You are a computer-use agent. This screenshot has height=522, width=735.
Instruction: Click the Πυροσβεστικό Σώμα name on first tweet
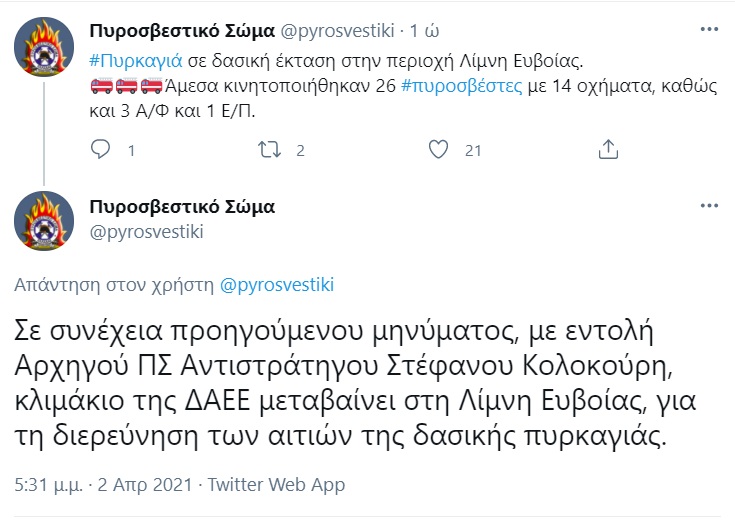coord(182,31)
